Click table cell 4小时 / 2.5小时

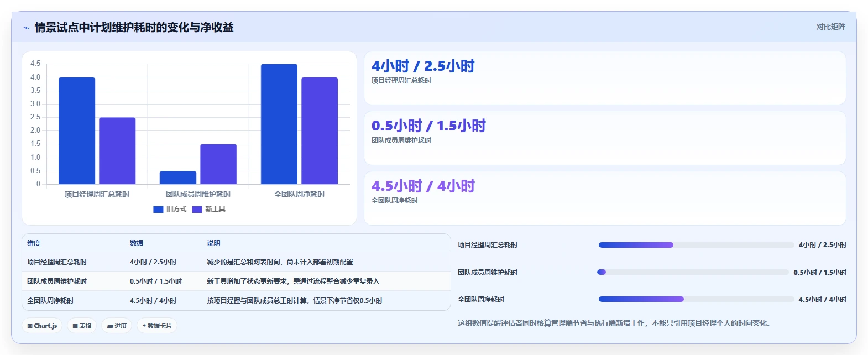pyautogui.click(x=153, y=262)
